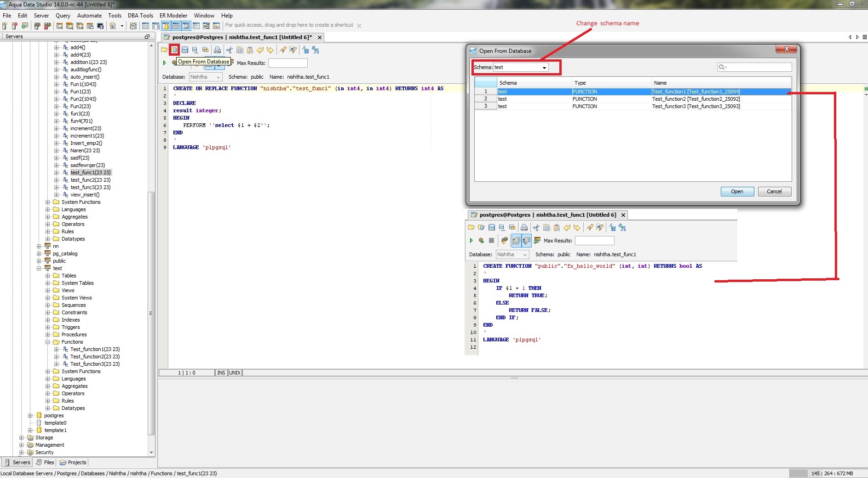
Task: Switch to the Files tab at the bottom
Action: [x=45, y=462]
